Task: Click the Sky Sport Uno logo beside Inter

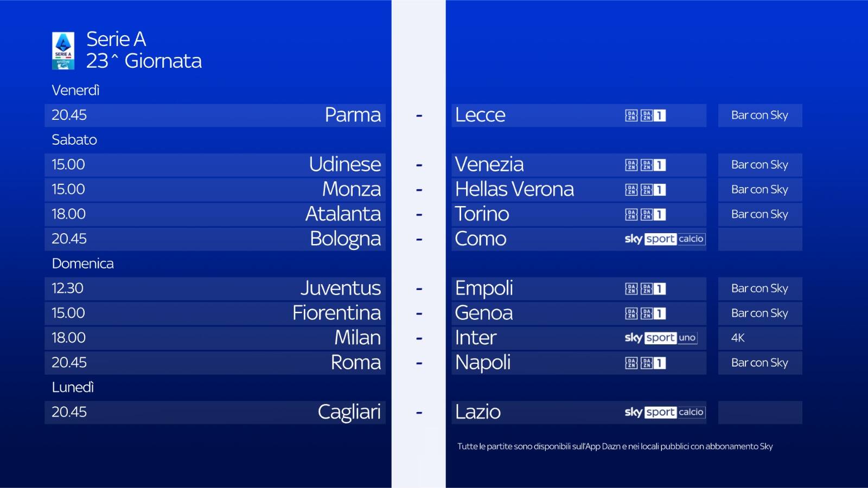Action: click(660, 338)
